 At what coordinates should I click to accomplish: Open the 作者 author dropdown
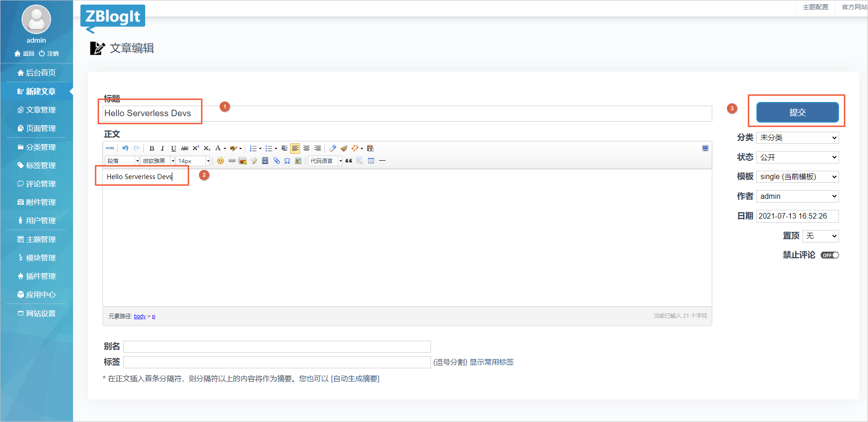798,196
